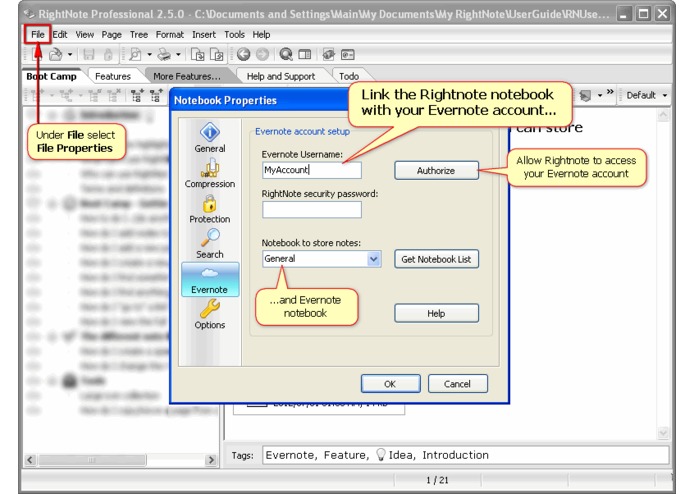Screen dimensions: 695x494
Task: Open the Printer icon dropdown arrow
Action: [178, 54]
